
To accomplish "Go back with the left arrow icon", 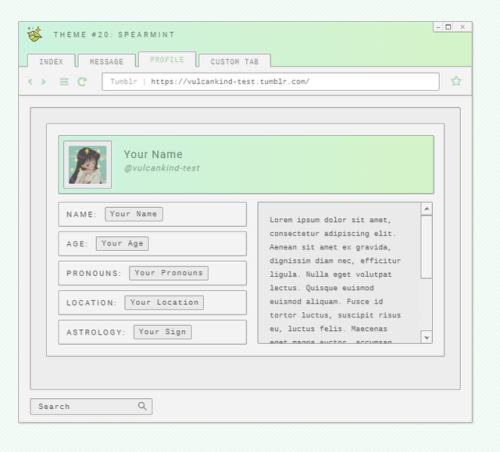I will click(x=30, y=82).
